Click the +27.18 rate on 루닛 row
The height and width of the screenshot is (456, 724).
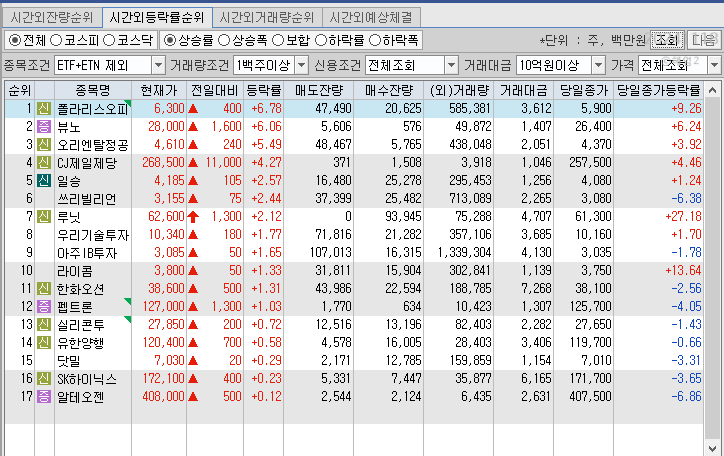683,216
